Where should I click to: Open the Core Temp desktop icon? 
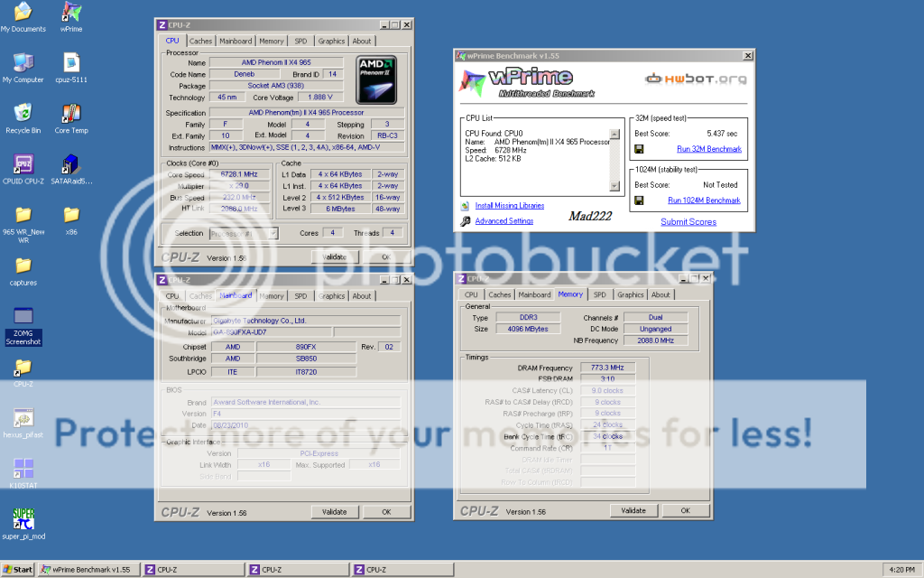point(71,114)
